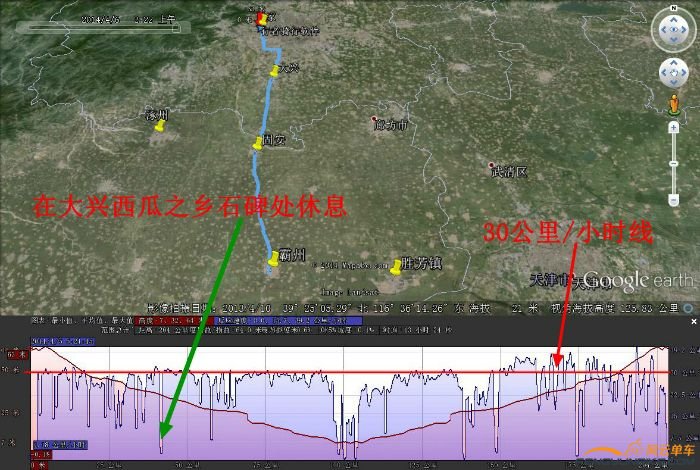Screen dimensions: 700x470
Task: Click the hand icon in move joystick
Action: (672, 74)
